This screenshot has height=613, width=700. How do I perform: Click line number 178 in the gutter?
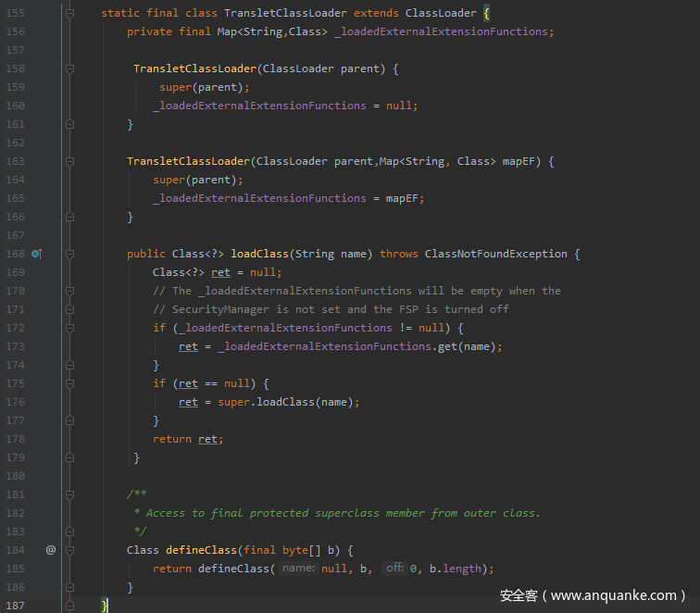point(15,439)
